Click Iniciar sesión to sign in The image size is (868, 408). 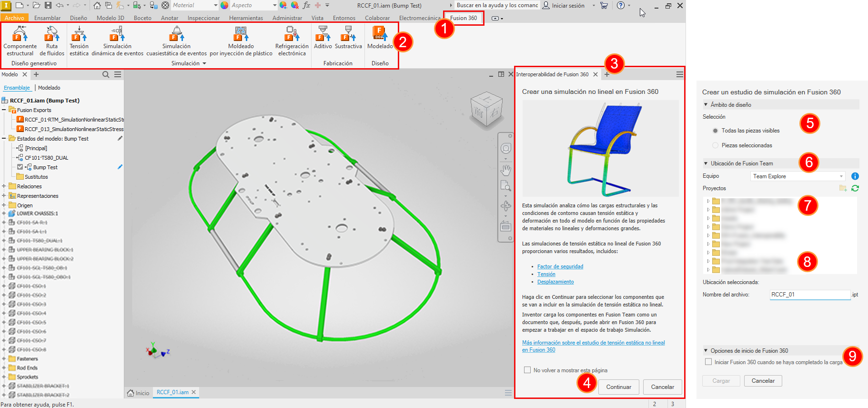564,5
